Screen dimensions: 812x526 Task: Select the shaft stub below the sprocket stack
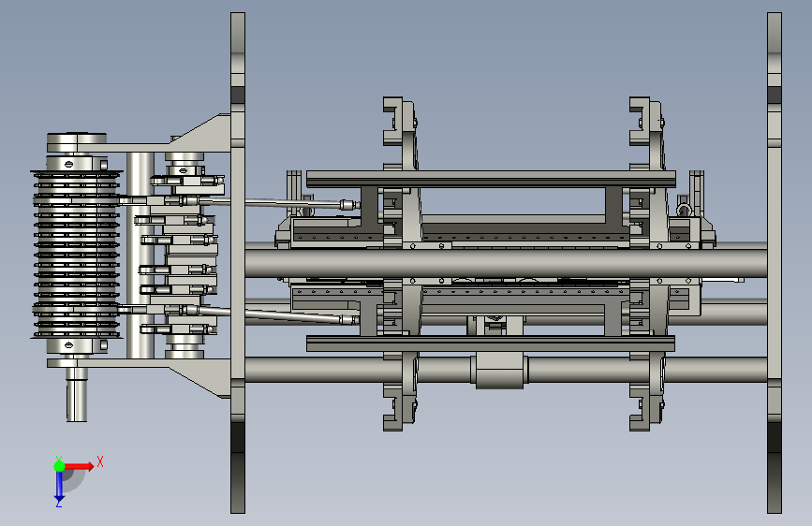77,394
